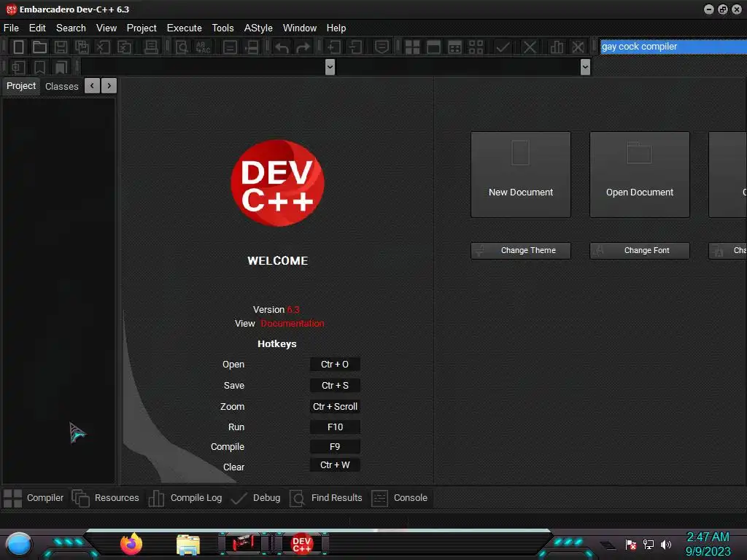Click the Profile analysis chart icon
The height and width of the screenshot is (560, 747).
click(557, 47)
